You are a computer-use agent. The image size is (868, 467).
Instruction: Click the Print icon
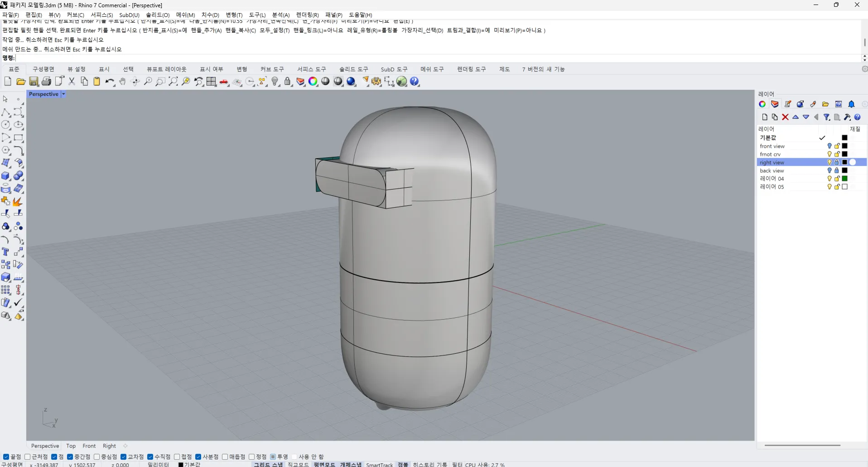[x=46, y=81]
